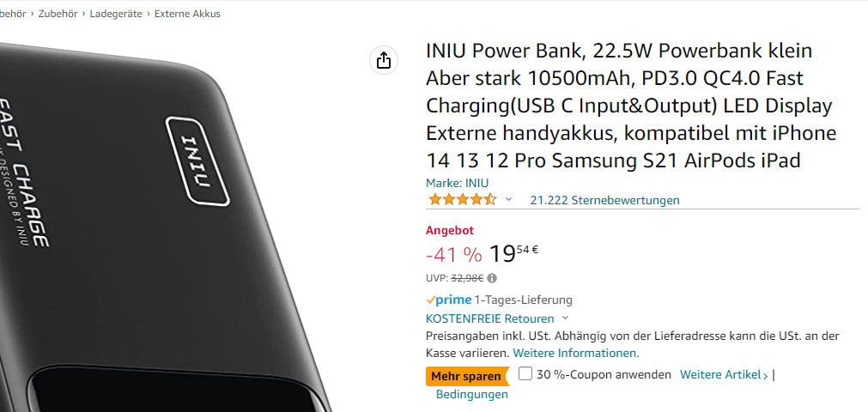Screen dimensions: 868x412
Task: Enable the 30 %-Coupon anwenden checkbox
Action: 525,373
